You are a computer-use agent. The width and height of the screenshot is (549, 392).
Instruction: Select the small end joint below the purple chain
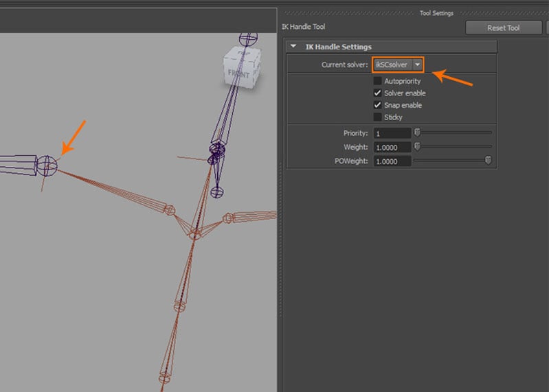pos(216,192)
